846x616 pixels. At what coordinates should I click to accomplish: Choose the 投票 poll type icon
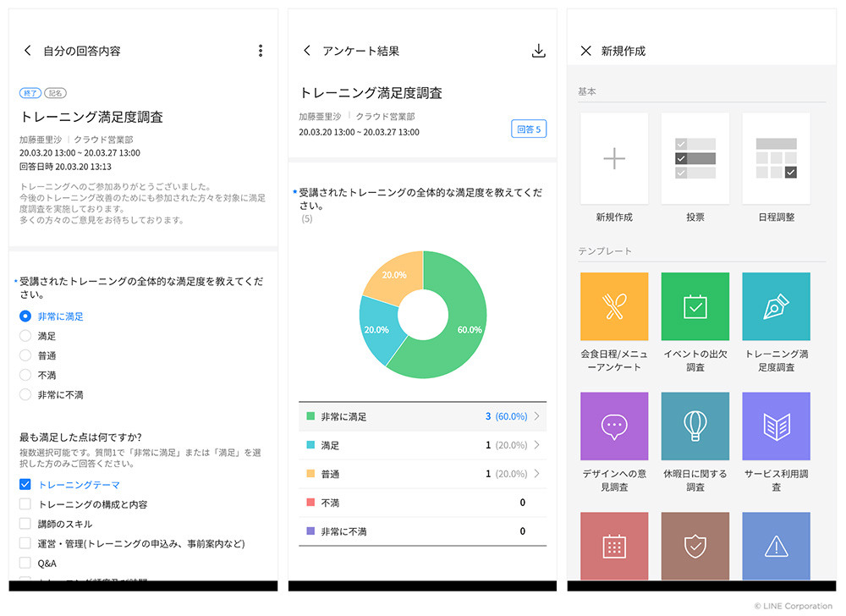[x=695, y=158]
